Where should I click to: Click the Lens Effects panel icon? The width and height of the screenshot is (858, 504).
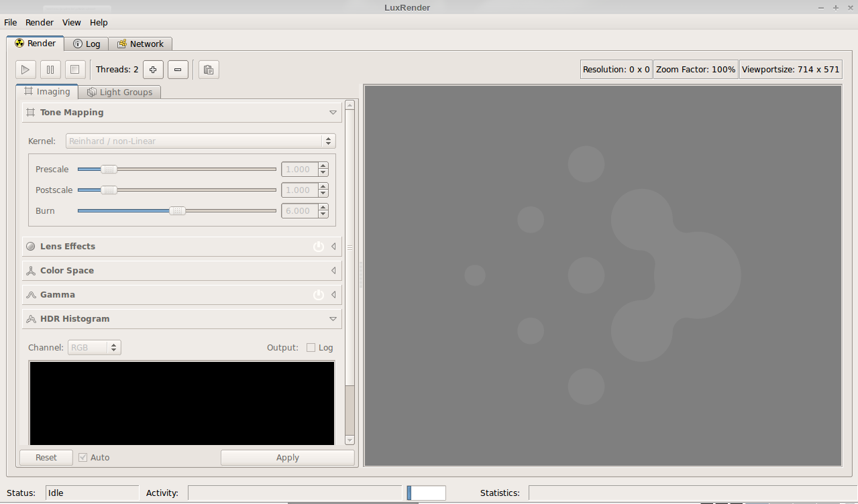click(x=30, y=247)
